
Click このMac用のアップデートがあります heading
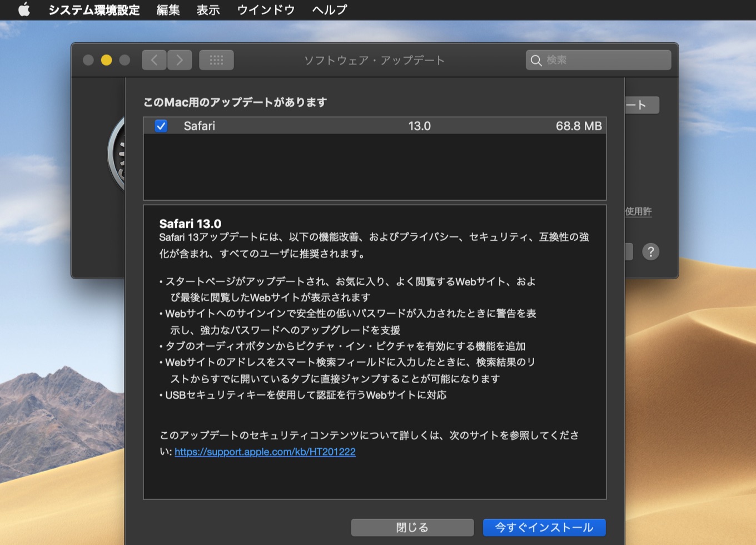[x=235, y=102]
